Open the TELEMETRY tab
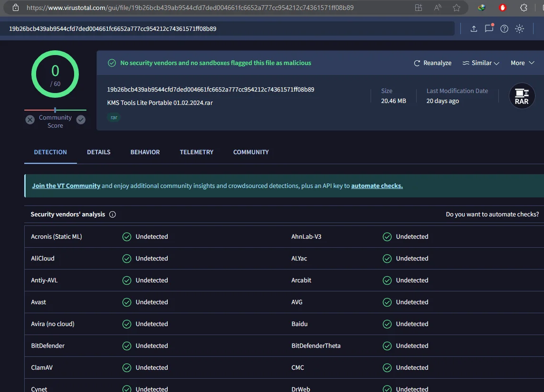The width and height of the screenshot is (544, 392). [x=196, y=152]
